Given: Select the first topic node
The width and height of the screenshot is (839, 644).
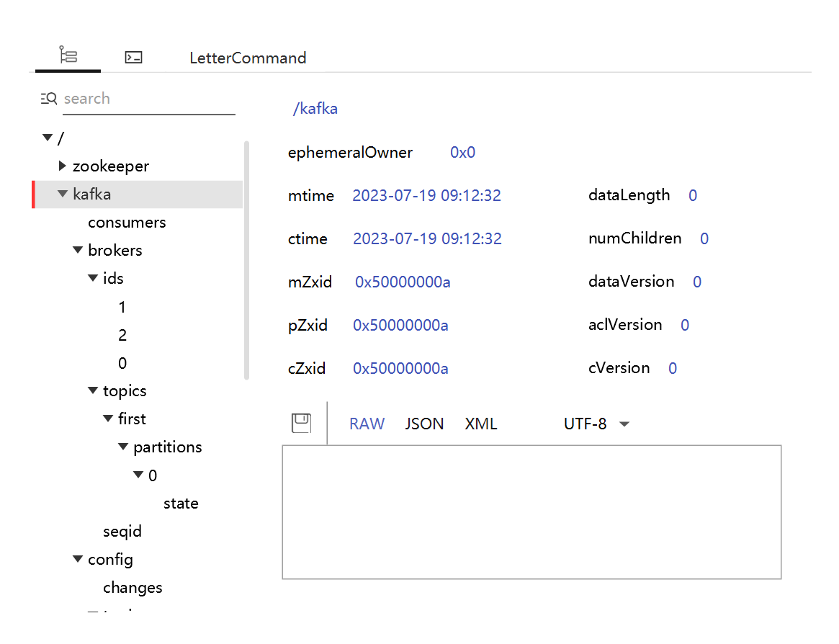Looking at the screenshot, I should 132,419.
